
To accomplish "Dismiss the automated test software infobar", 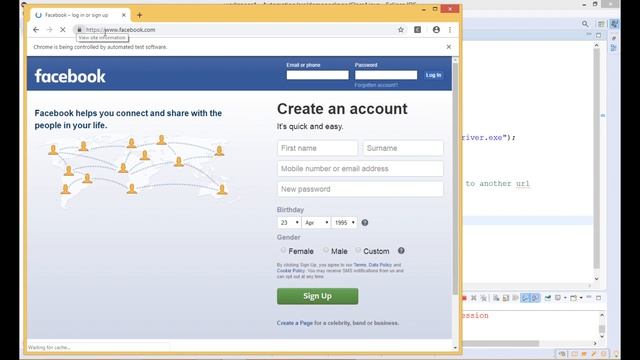I will [x=449, y=47].
